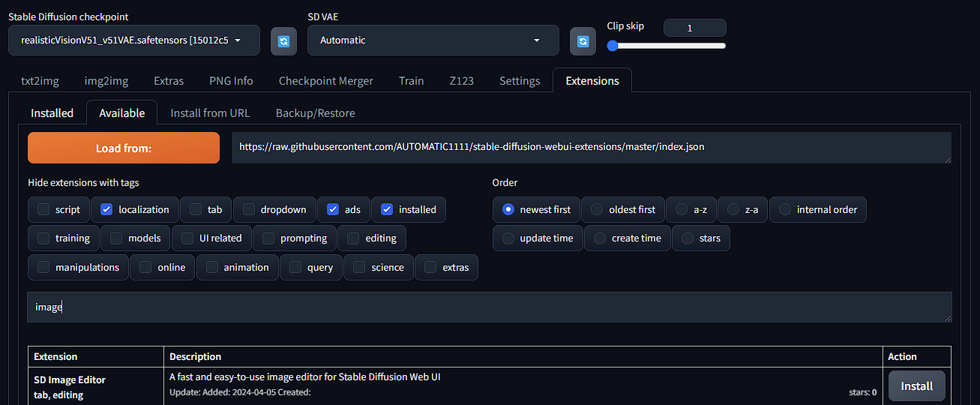The width and height of the screenshot is (980, 405).
Task: Click the extension search field containing 'image'
Action: [490, 307]
